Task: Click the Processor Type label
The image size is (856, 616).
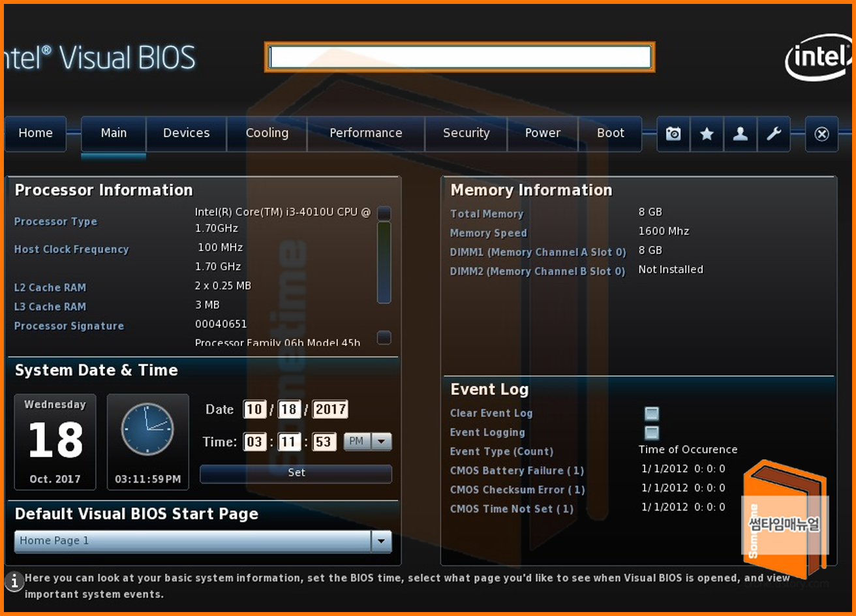Action: click(55, 222)
